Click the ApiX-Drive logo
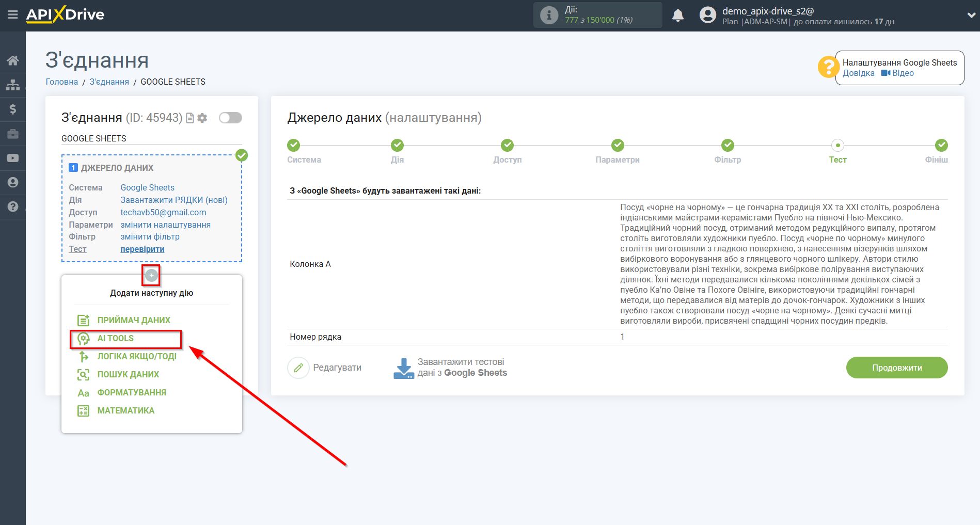This screenshot has height=525, width=980. point(65,14)
